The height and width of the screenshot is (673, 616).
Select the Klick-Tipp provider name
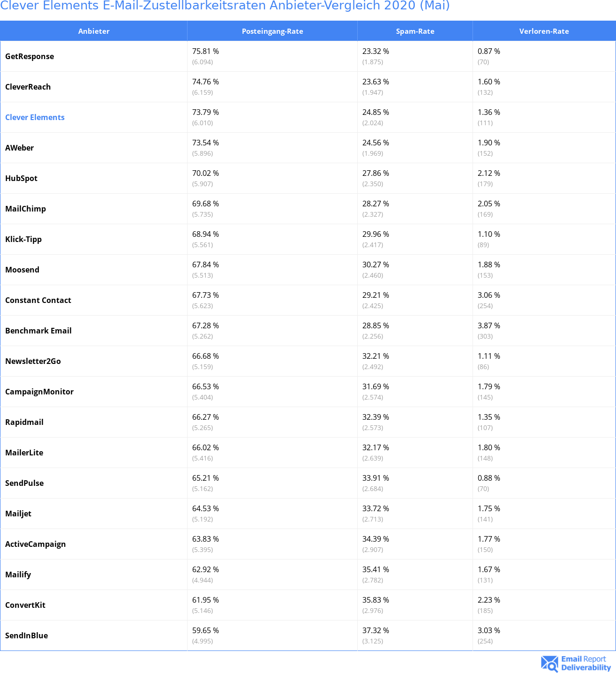pos(23,239)
